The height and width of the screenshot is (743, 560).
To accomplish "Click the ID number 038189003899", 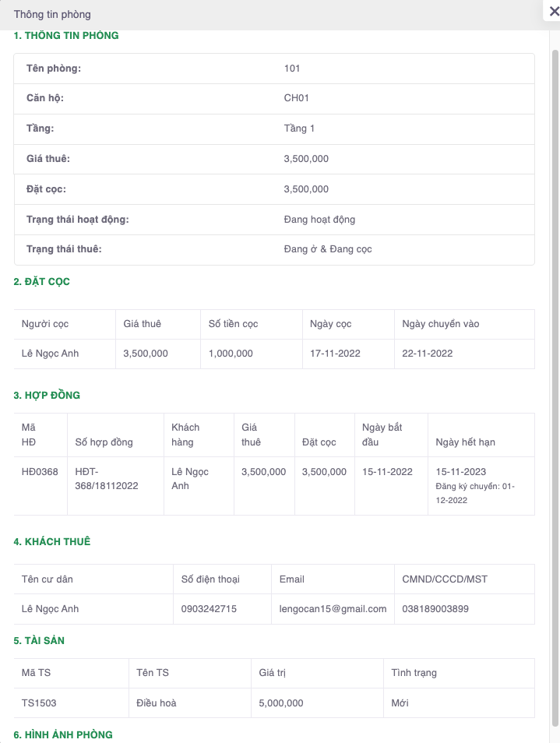I will point(435,609).
